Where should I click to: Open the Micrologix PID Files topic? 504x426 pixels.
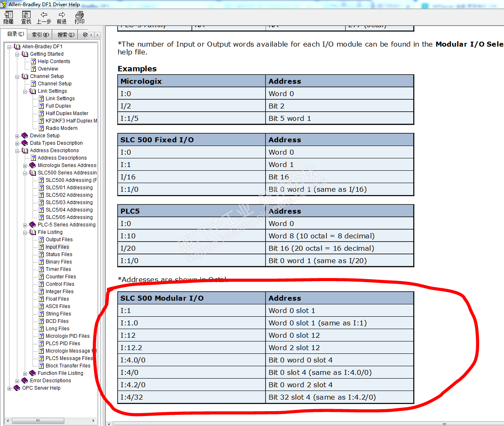coord(68,336)
